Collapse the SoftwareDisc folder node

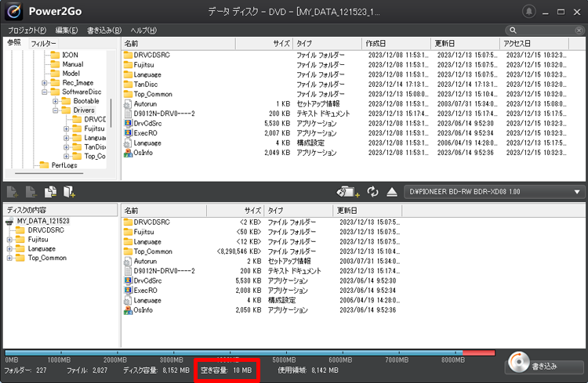tap(45, 92)
